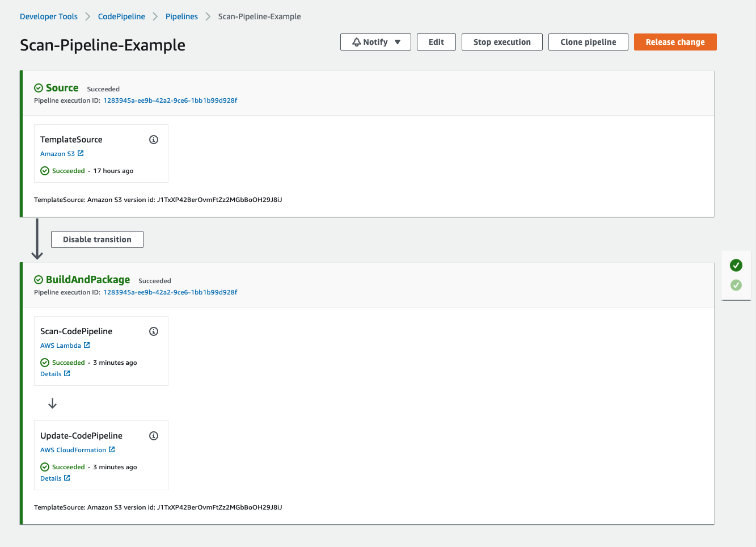Viewport: 756px width, 547px height.
Task: Open Source stage pipeline execution ID link
Action: (x=170, y=100)
